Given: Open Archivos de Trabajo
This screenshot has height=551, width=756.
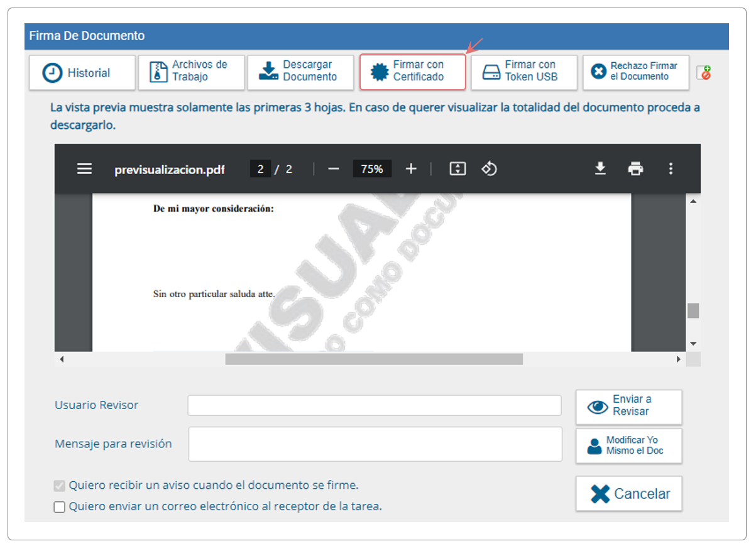Looking at the screenshot, I should tap(192, 73).
